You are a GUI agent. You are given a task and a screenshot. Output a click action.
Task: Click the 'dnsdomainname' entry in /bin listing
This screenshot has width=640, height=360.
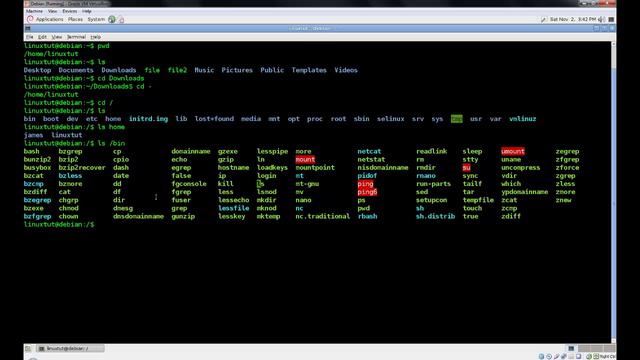click(138, 216)
